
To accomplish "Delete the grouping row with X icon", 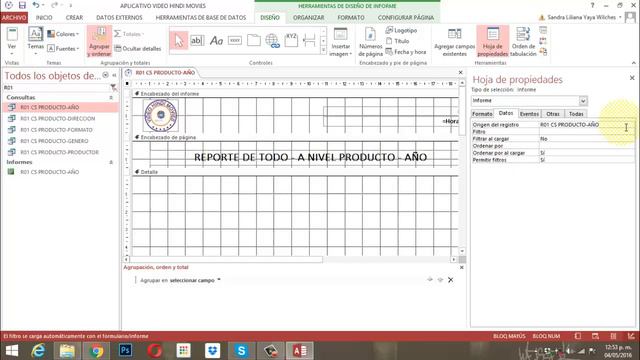I will tap(450, 280).
